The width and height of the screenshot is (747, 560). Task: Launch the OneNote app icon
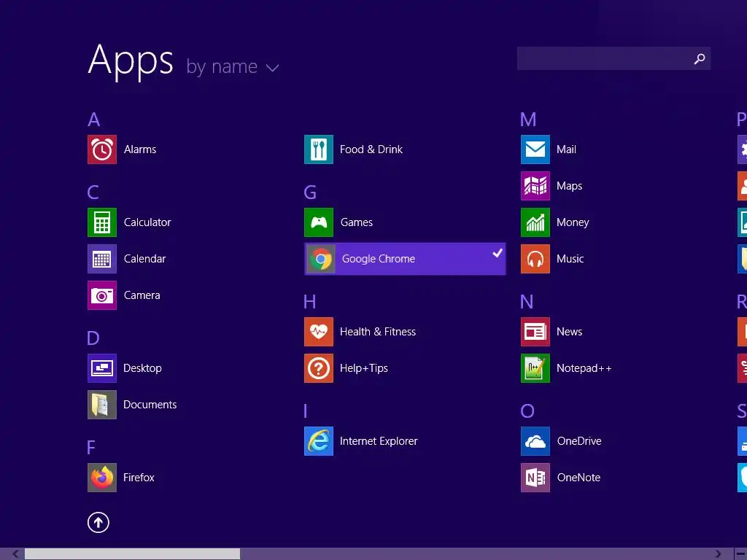535,478
